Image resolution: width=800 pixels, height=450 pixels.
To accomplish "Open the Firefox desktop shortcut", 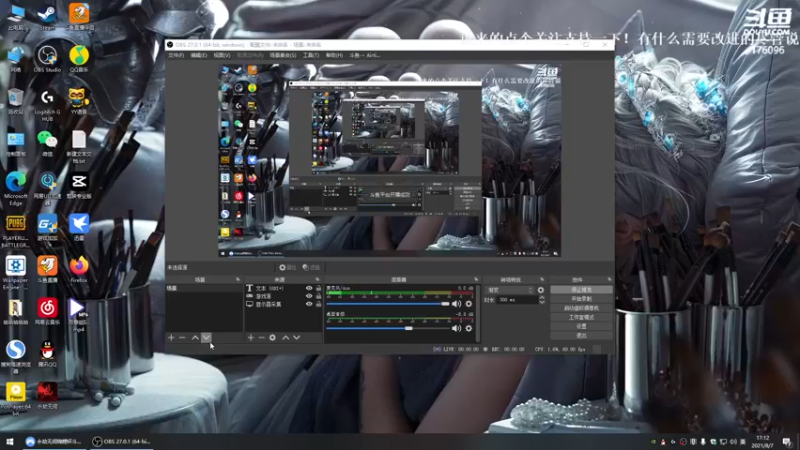I will point(79,270).
